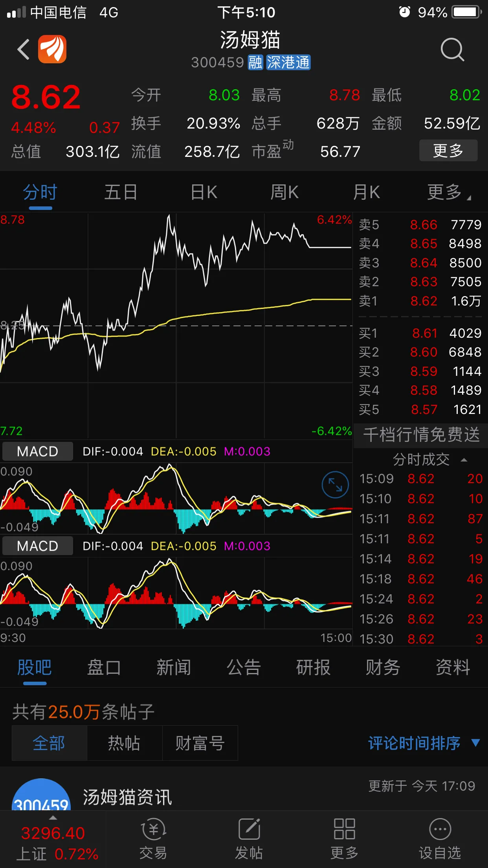
Task: Tap the 买4 order row at 8.58
Action: (x=420, y=390)
